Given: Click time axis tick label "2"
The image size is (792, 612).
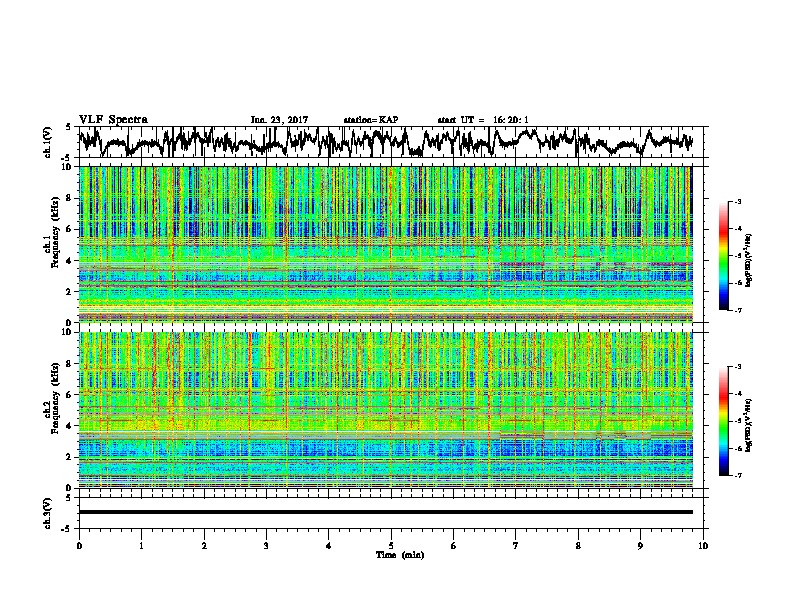Looking at the screenshot, I should pyautogui.click(x=204, y=546).
